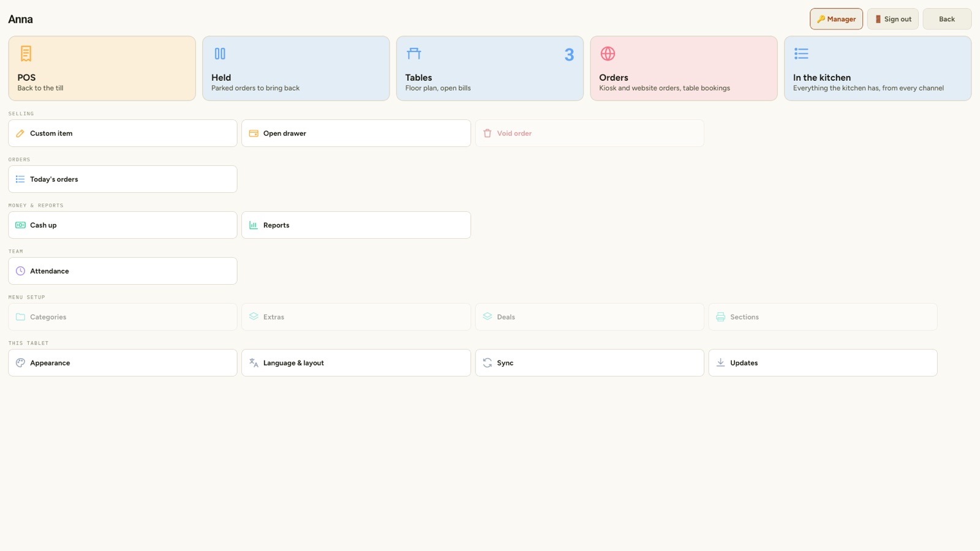The width and height of the screenshot is (980, 551).
Task: Click the pencil icon for Custom item
Action: pos(20,133)
